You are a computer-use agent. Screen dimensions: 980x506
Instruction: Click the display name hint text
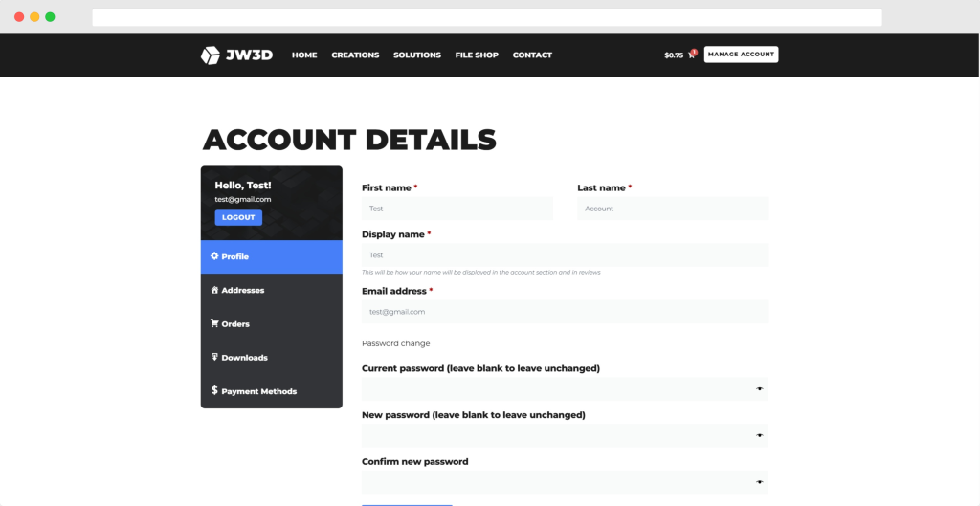(x=481, y=273)
